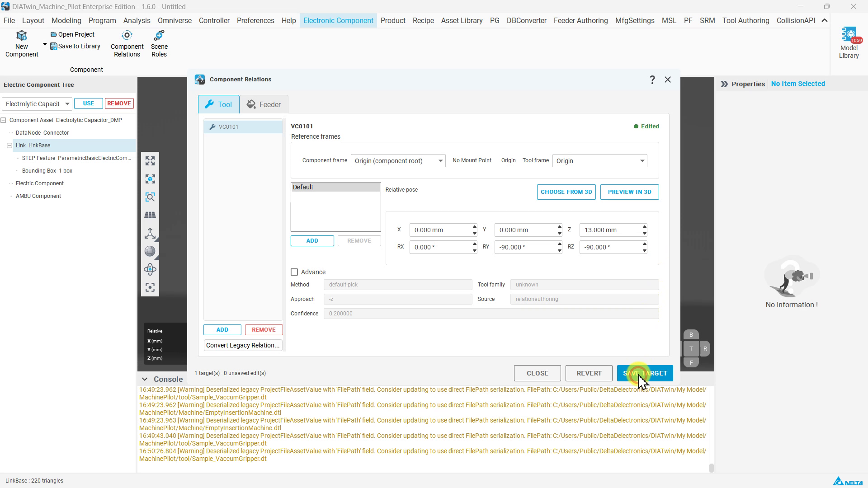Open the Electrolytic Capacitor component dropdown

(x=37, y=104)
